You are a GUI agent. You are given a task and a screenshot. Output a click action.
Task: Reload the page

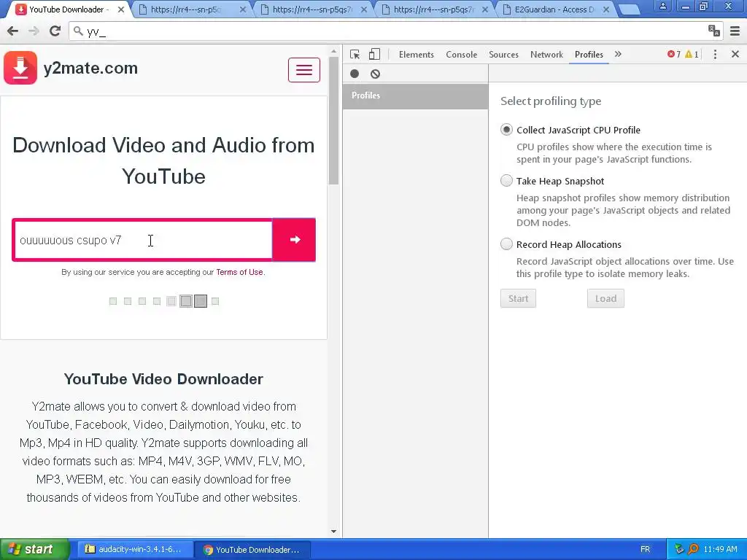pos(55,31)
